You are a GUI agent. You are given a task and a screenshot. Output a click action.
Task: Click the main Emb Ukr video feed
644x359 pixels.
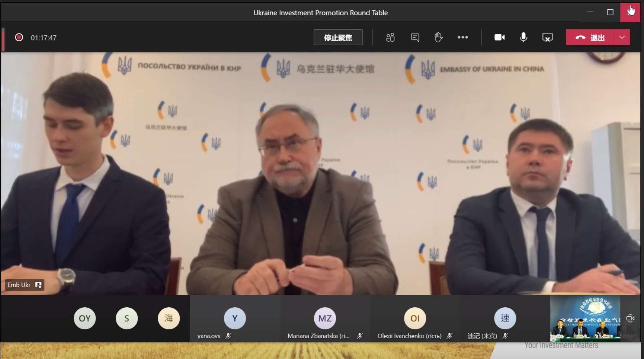click(320, 174)
